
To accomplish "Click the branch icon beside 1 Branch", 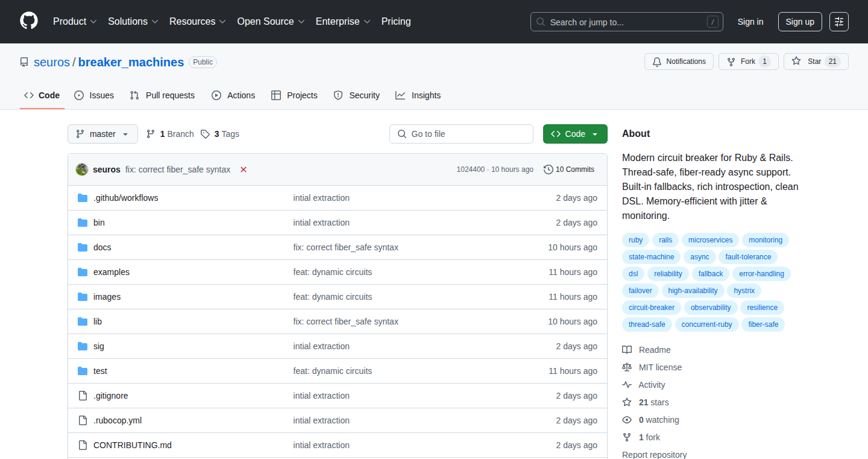I will pyautogui.click(x=151, y=134).
